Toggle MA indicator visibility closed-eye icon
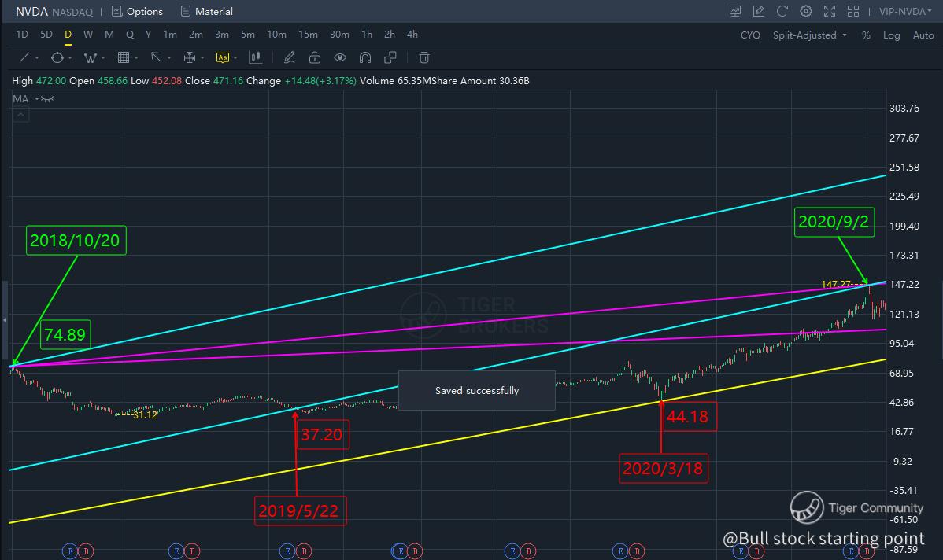Screen dimensions: 943x560 (x=47, y=99)
